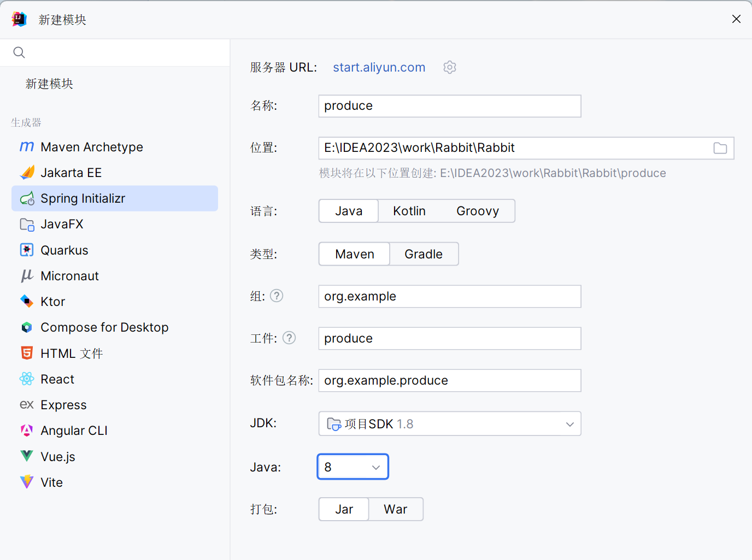Open the start.aliyun.com server link
The height and width of the screenshot is (560, 752).
379,67
